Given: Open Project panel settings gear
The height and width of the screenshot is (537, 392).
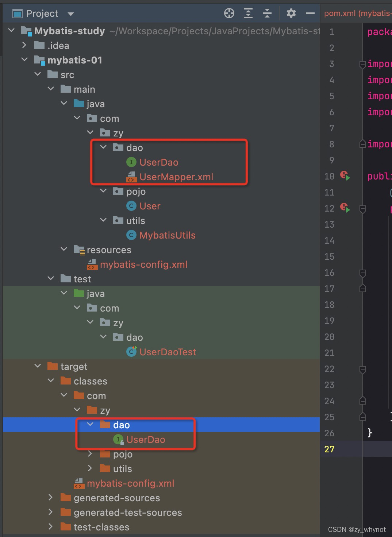Looking at the screenshot, I should tap(291, 13).
